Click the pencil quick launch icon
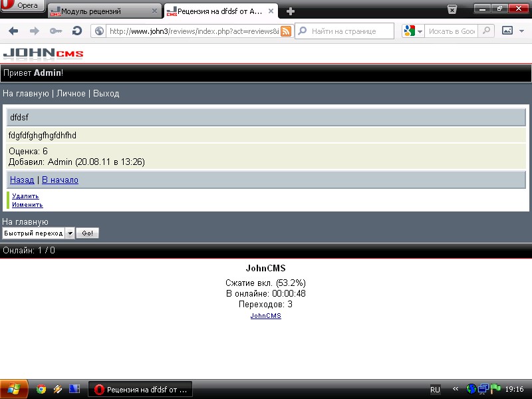The width and height of the screenshot is (532, 399). 58,389
